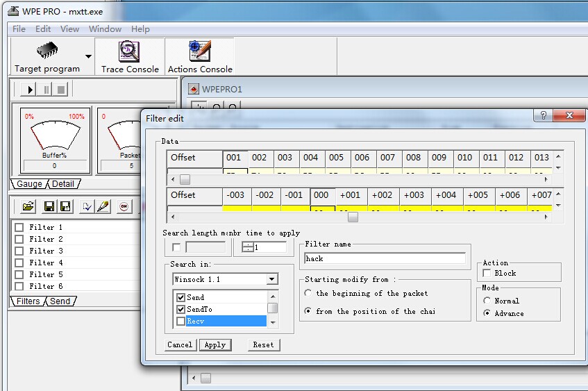Switch to the Gauge tab

point(29,184)
